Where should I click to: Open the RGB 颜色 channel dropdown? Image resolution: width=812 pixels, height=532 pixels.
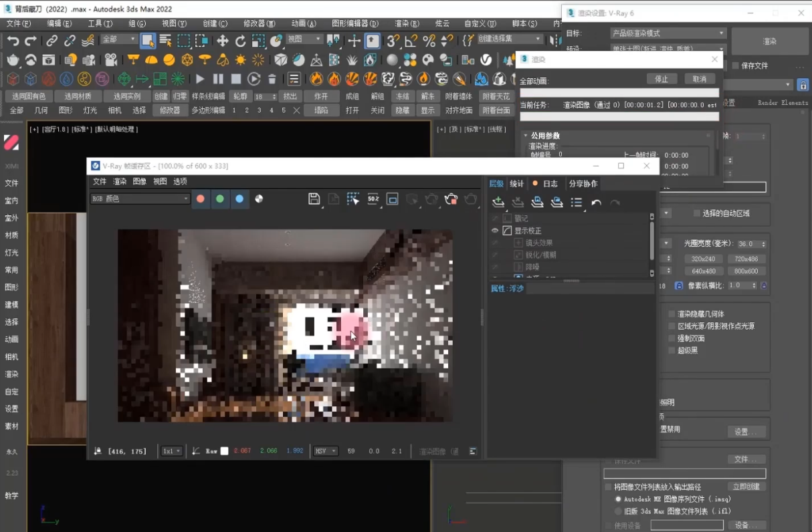pos(140,198)
